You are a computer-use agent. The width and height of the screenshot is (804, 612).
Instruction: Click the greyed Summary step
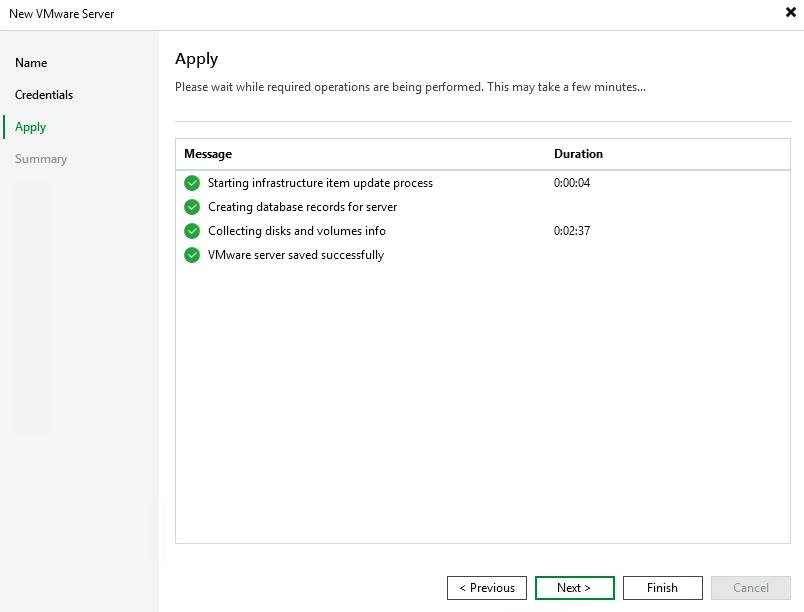pos(40,158)
